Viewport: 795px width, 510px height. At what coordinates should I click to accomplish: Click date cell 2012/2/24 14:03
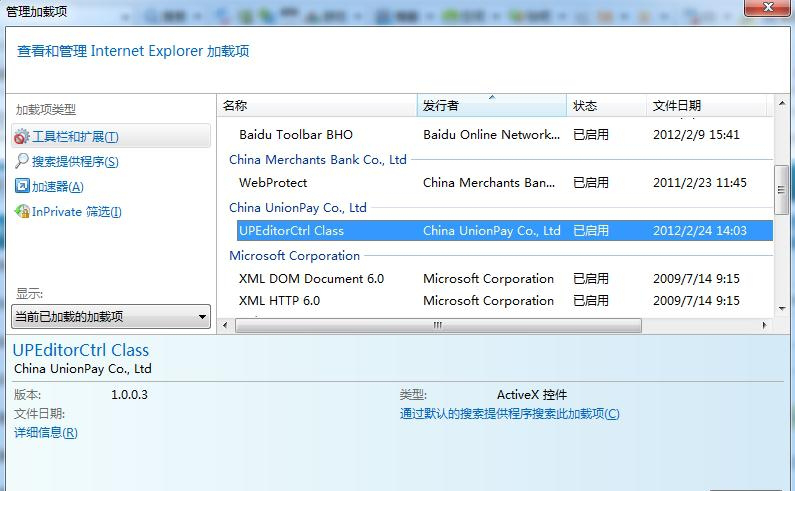point(700,231)
